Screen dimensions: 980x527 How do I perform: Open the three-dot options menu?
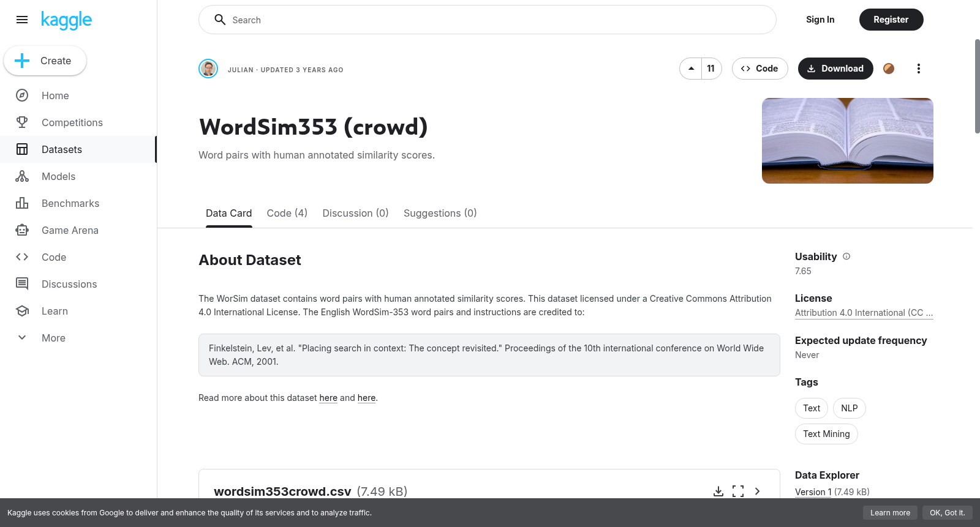919,69
